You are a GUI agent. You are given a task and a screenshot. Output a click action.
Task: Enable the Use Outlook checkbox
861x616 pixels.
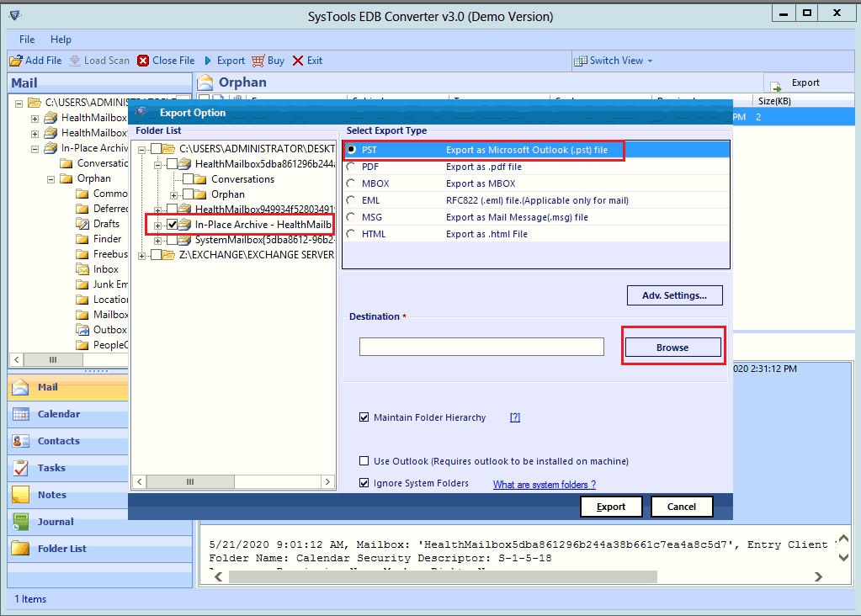[x=364, y=461]
